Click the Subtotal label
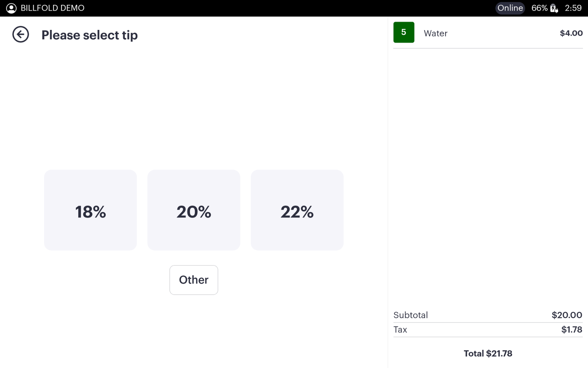The width and height of the screenshot is (588, 368). [x=411, y=315]
